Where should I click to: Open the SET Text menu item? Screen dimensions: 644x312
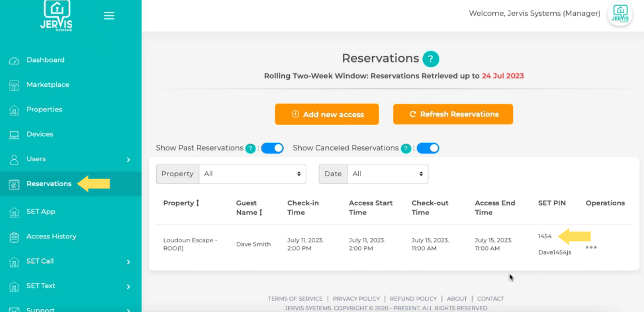point(41,286)
